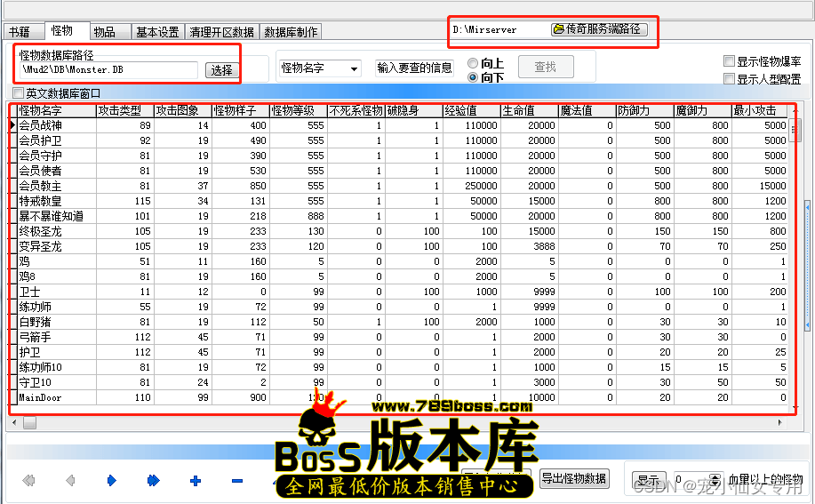Enable 显示人型配置 checkbox
This screenshot has height=504, width=815.
[729, 79]
